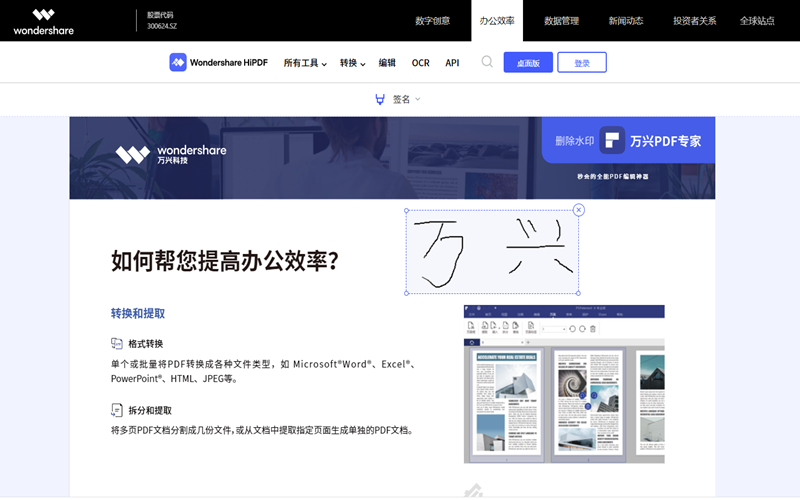Click the stock code 300624.SZ text
This screenshot has width=800, height=500.
[x=162, y=26]
